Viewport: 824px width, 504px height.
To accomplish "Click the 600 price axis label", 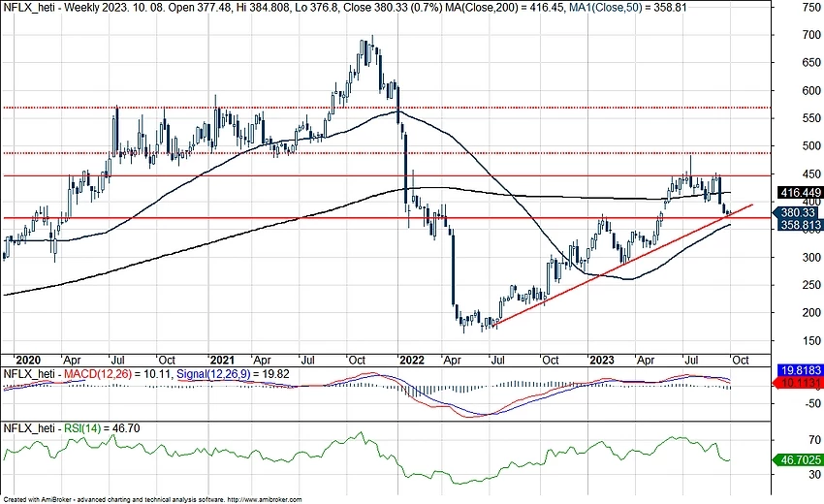I will 812,91.
